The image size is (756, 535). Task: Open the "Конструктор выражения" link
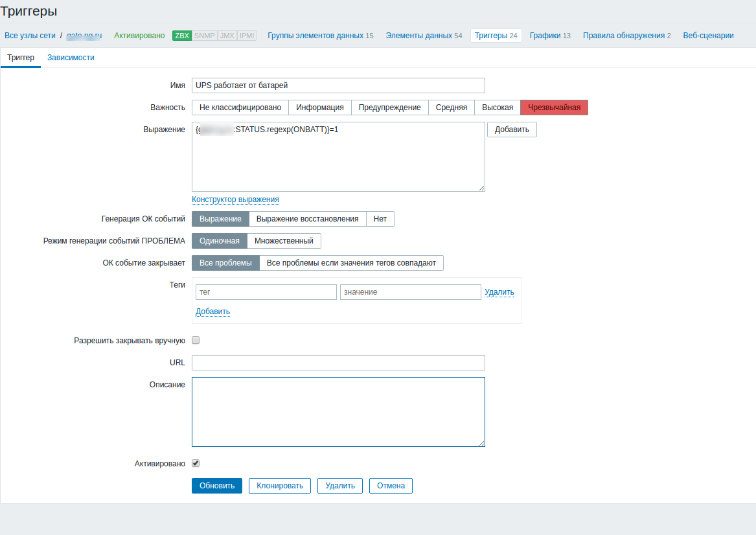235,199
